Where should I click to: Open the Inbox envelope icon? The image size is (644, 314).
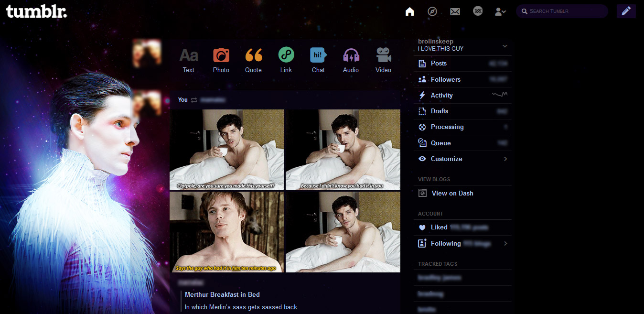[x=455, y=11]
